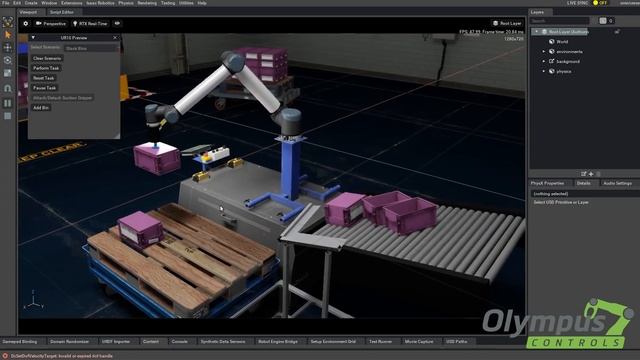Click the globe icon next to physics
Image resolution: width=640 pixels, height=360 pixels.
551,71
